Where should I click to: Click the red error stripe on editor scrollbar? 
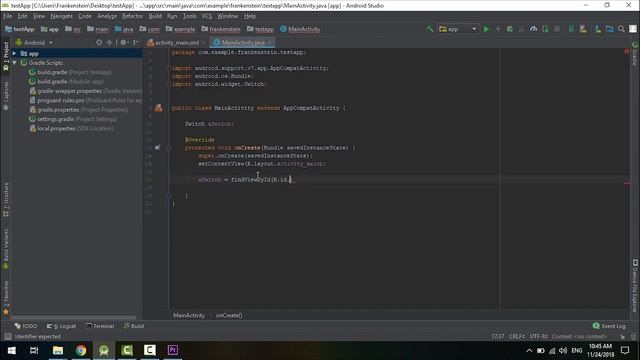[627, 183]
